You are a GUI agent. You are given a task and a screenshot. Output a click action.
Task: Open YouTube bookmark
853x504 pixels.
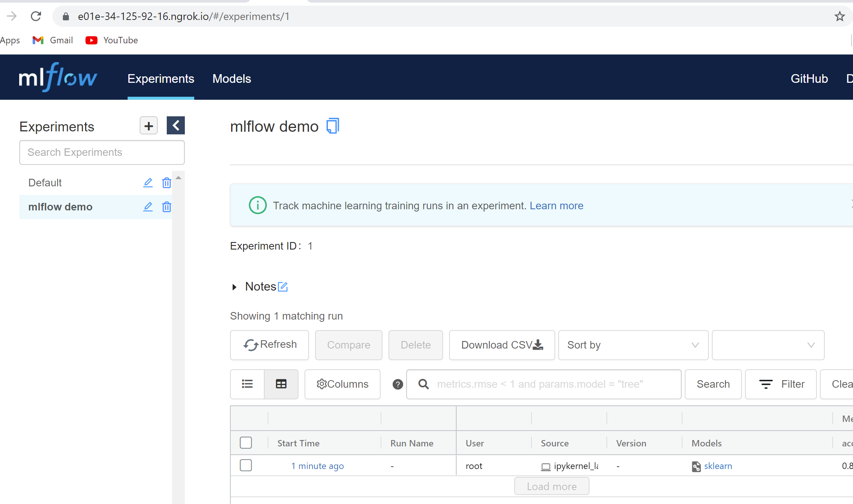(x=112, y=40)
